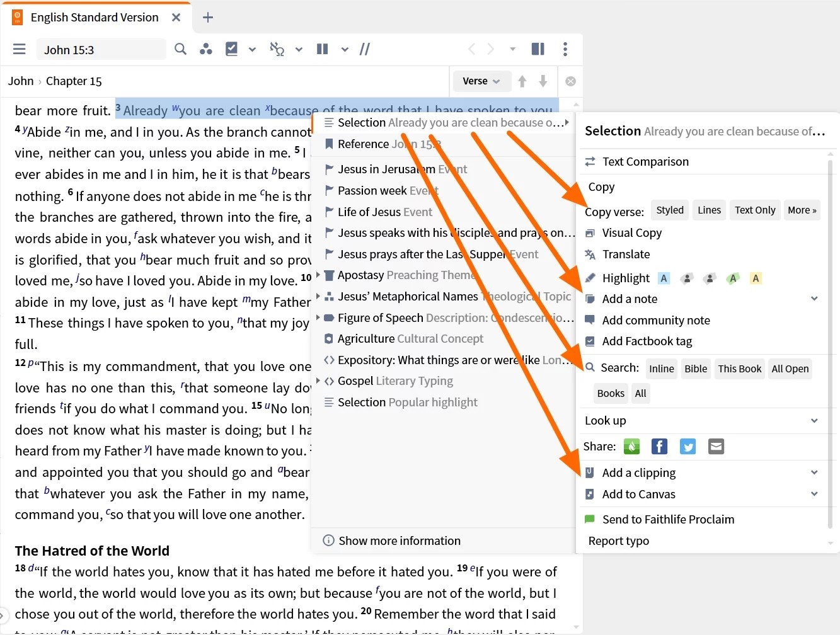Expand Apostasy Preaching Theme item

pos(318,275)
